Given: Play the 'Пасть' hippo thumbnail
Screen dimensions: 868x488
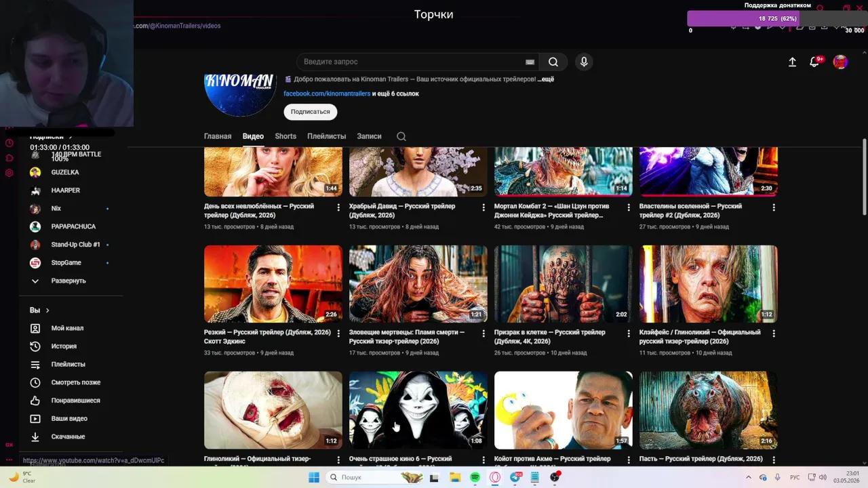Looking at the screenshot, I should 709,410.
